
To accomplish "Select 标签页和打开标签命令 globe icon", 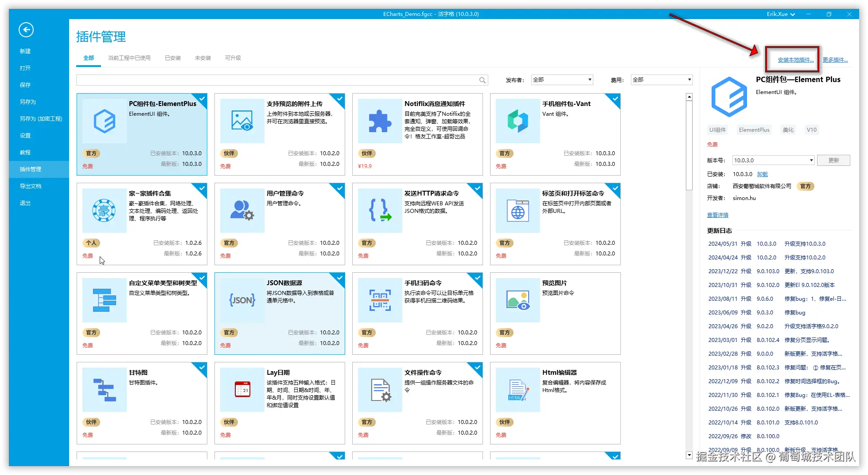I will (518, 211).
